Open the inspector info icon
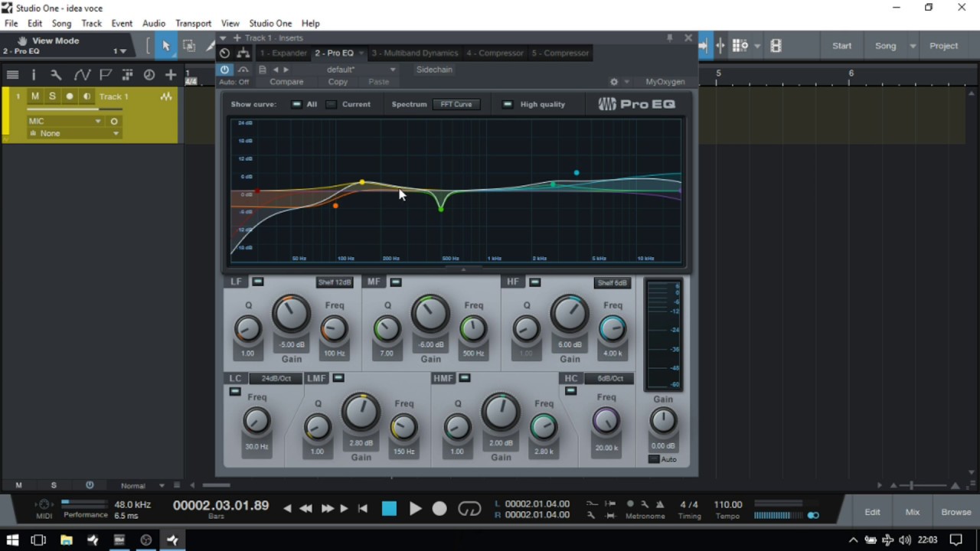 pos(34,75)
